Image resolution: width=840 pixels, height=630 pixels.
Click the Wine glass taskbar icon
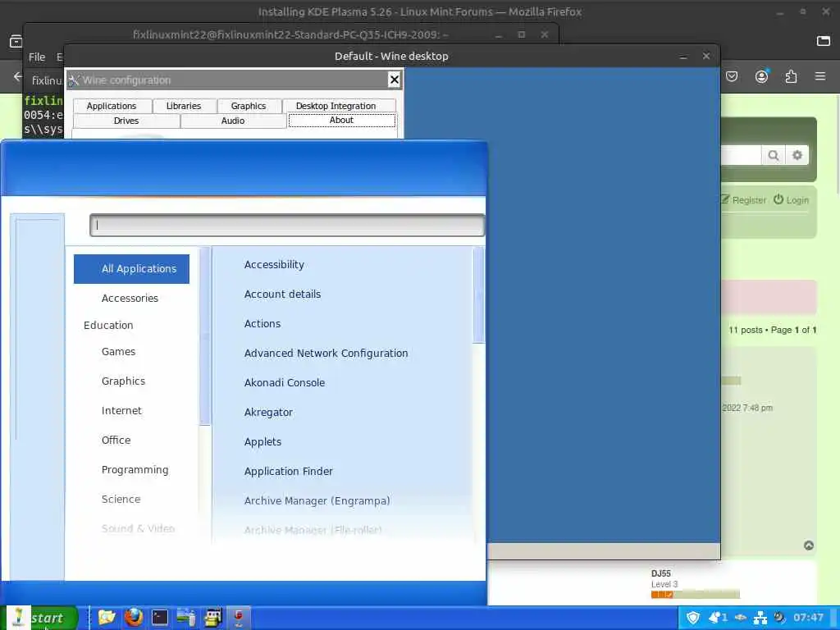(x=239, y=618)
